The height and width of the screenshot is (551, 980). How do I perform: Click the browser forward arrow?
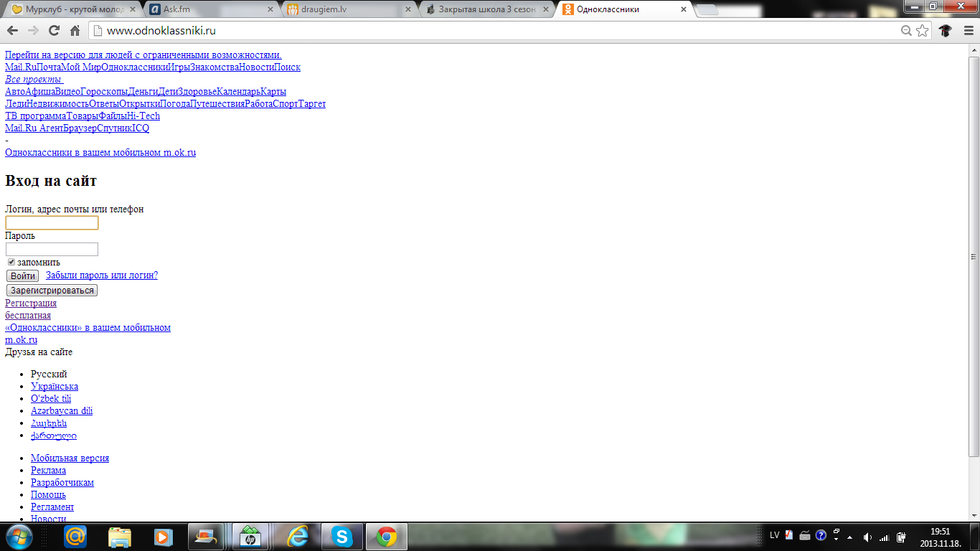tap(33, 31)
